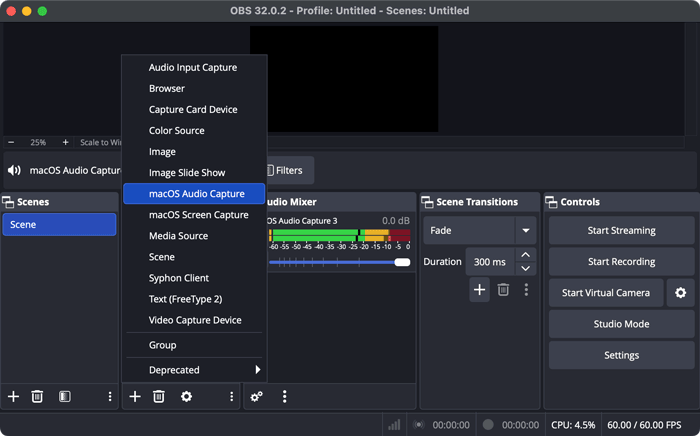Screen dimensions: 700x436
Task: Click network signal bars status icon
Action: pos(394,425)
